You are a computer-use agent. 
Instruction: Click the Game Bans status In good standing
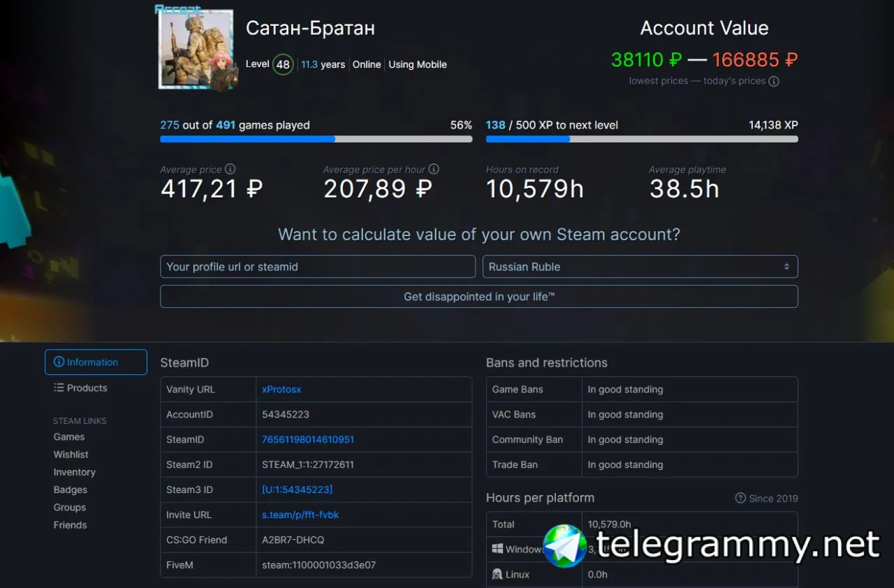coord(626,390)
